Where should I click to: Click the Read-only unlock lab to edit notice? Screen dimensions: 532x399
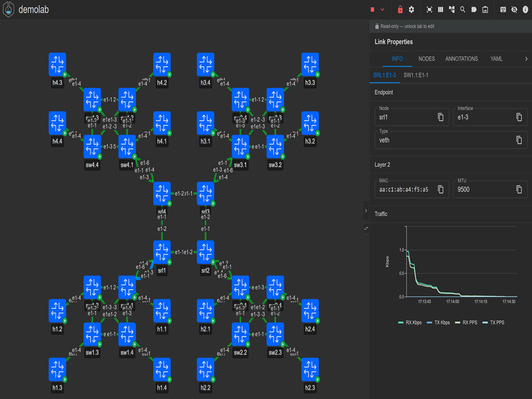[405, 26]
